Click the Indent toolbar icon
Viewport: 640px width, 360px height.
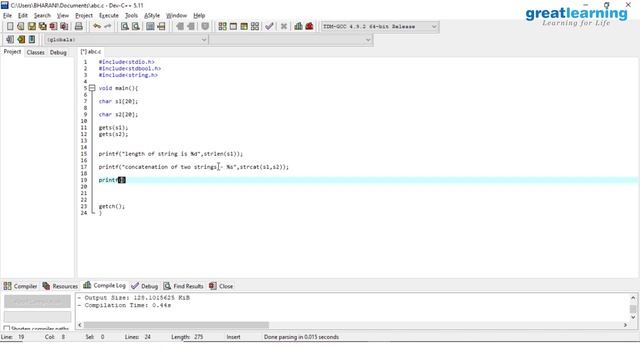click(x=180, y=27)
